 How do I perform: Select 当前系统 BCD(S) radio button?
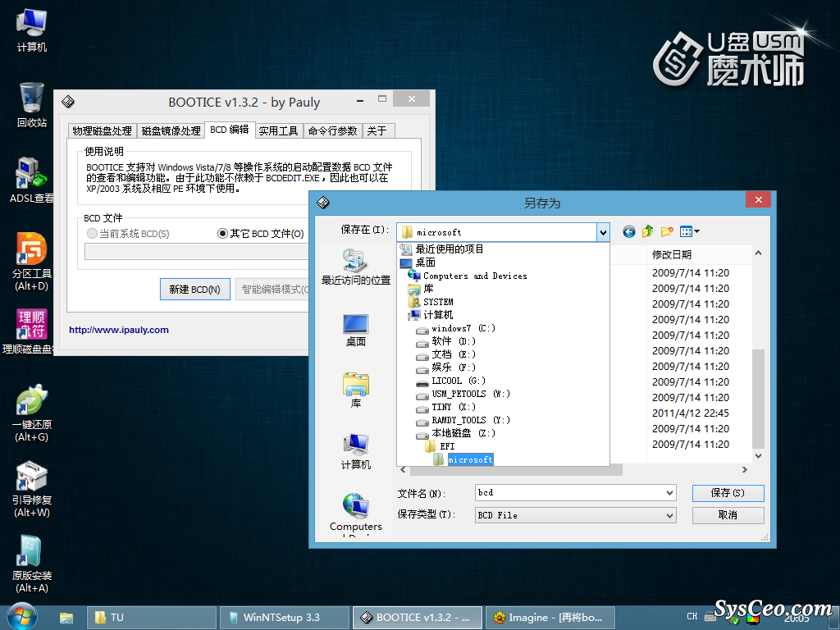127,234
